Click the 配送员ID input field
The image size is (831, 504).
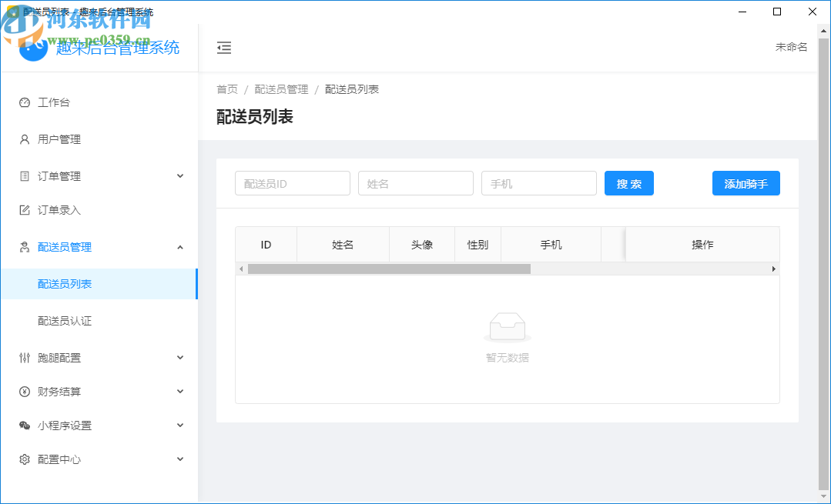tap(292, 183)
